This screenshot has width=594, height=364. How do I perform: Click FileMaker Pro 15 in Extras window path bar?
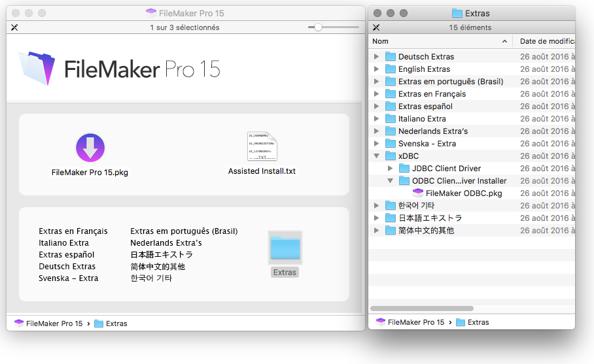410,322
